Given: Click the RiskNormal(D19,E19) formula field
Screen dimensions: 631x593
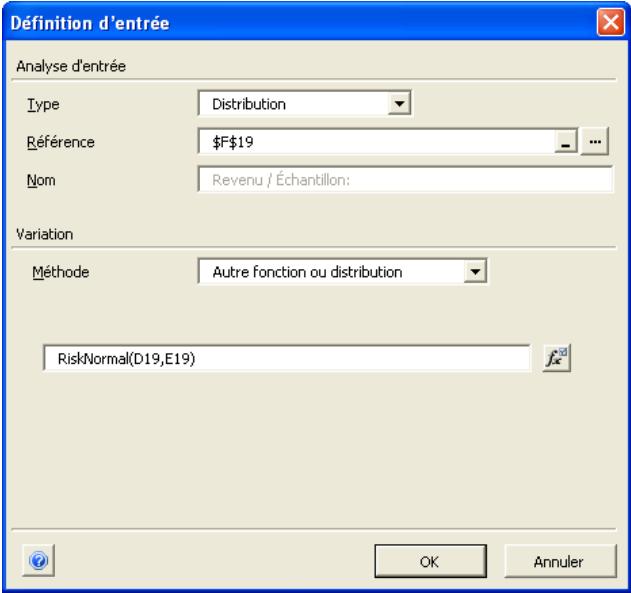Looking at the screenshot, I should tap(286, 359).
